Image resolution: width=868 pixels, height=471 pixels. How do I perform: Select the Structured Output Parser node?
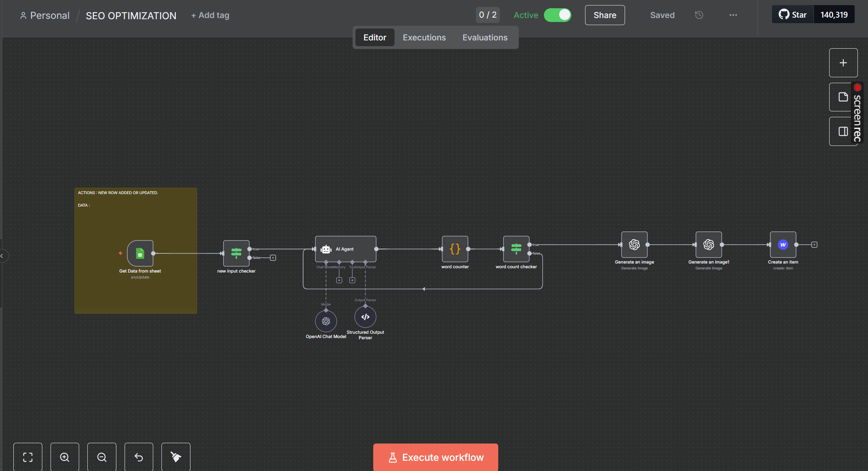pyautogui.click(x=365, y=317)
